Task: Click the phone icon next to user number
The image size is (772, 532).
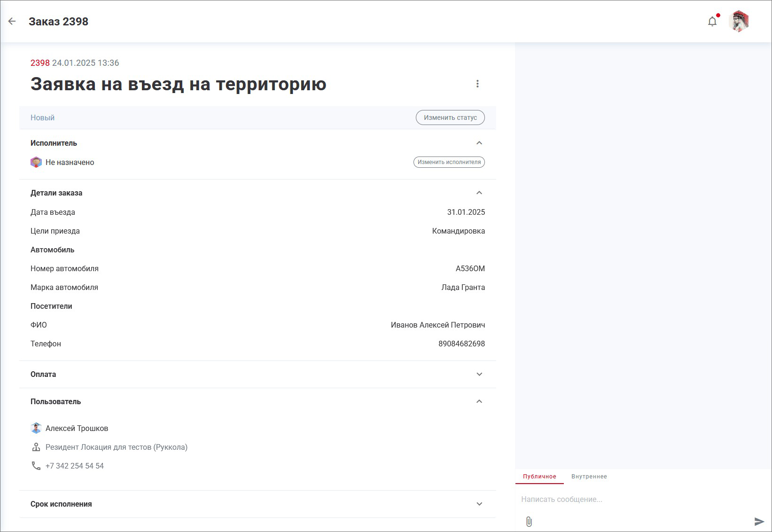Action: pyautogui.click(x=36, y=466)
